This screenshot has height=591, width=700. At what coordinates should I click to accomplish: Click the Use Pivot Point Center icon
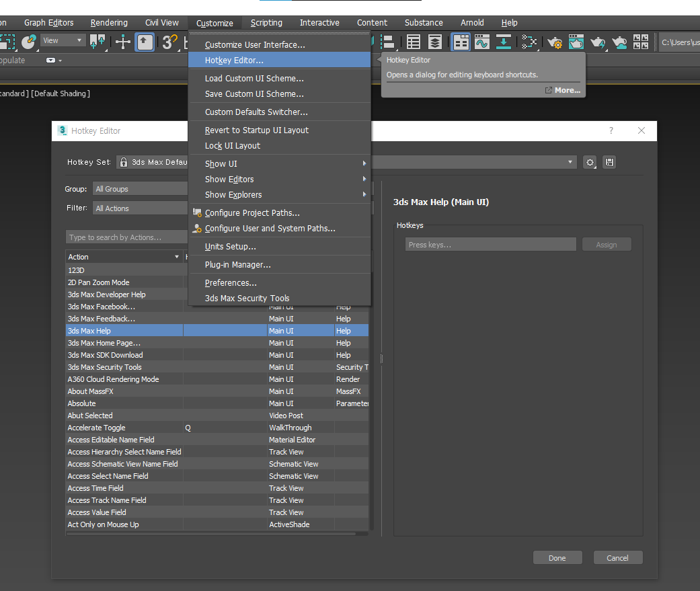98,42
